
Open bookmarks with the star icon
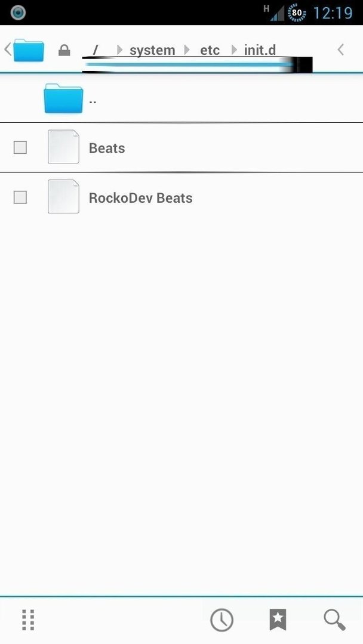click(278, 620)
